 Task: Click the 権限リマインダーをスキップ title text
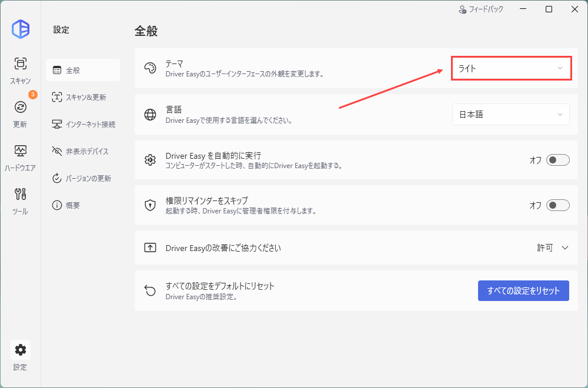(207, 200)
